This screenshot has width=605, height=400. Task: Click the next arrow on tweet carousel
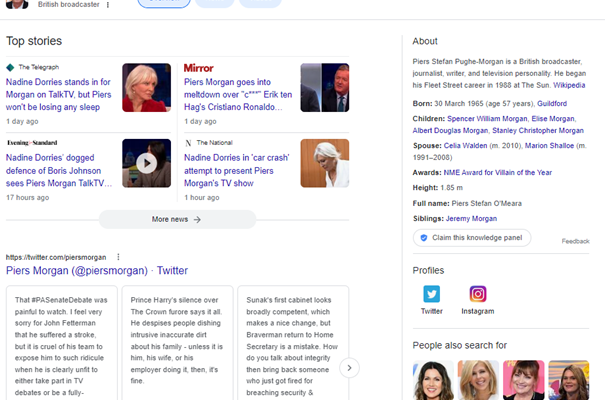click(x=349, y=368)
